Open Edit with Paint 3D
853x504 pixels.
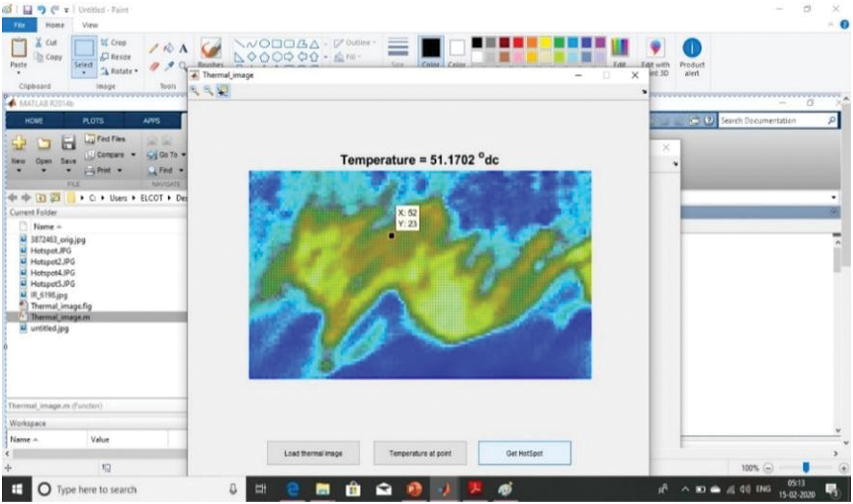click(x=655, y=48)
